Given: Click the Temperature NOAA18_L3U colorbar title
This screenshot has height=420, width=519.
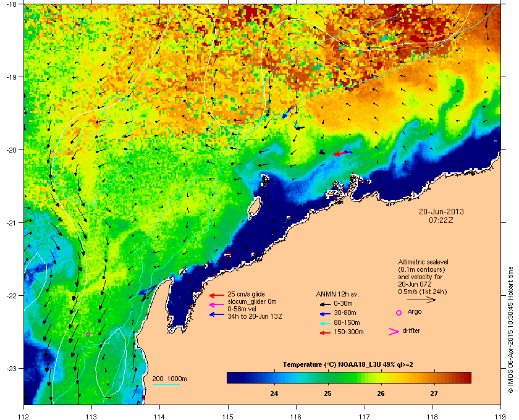Looking at the screenshot, I should (x=347, y=365).
